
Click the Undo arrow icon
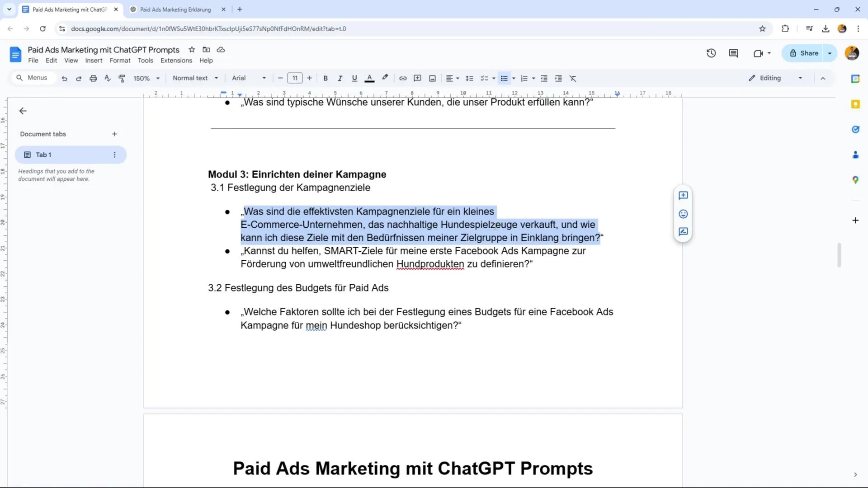[x=64, y=78]
